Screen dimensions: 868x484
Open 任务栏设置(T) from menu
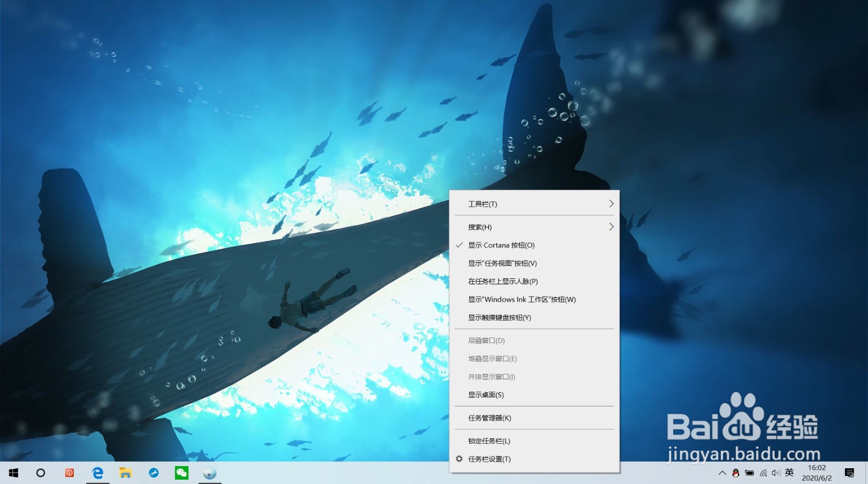(534, 459)
